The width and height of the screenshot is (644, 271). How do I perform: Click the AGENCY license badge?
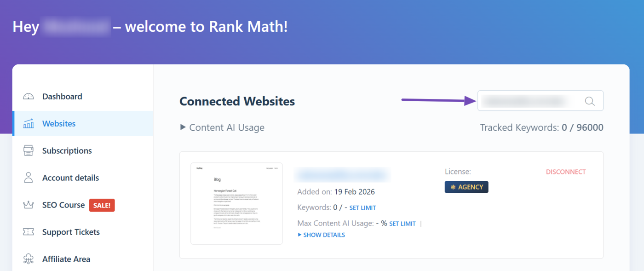click(466, 187)
